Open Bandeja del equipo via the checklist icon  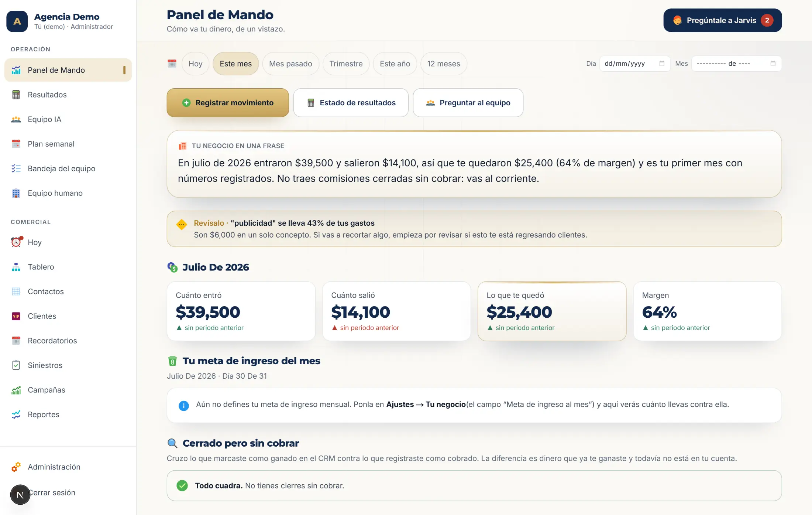(x=16, y=168)
